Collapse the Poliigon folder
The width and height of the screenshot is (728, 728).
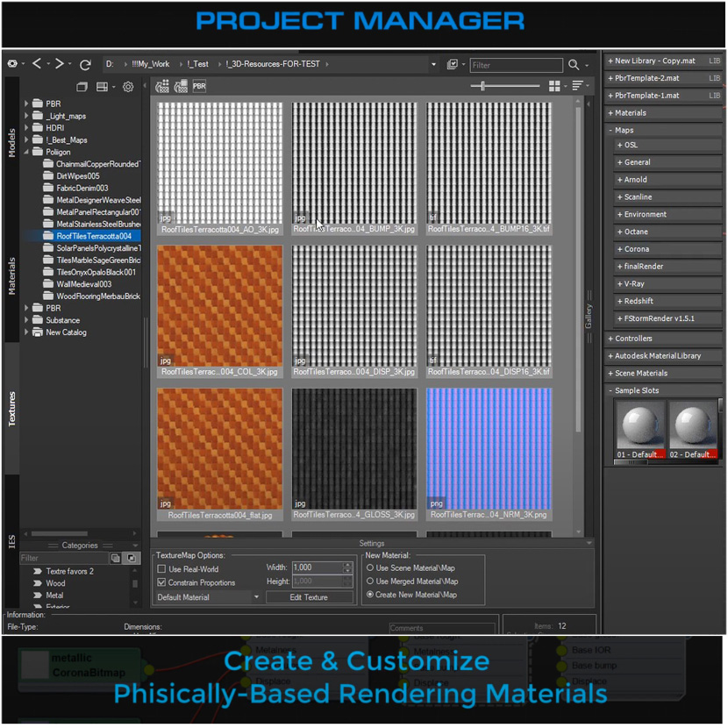(x=26, y=152)
